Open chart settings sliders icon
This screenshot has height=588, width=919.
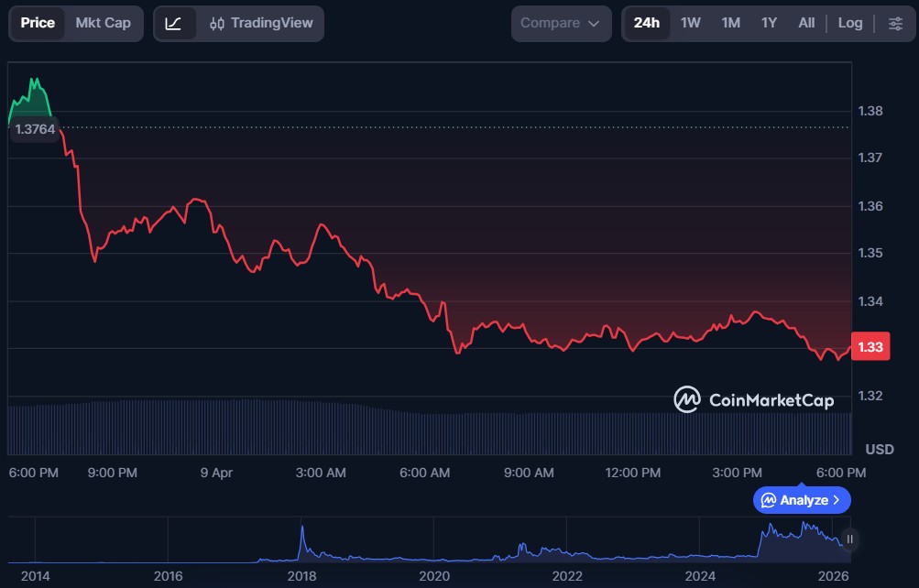click(x=895, y=23)
